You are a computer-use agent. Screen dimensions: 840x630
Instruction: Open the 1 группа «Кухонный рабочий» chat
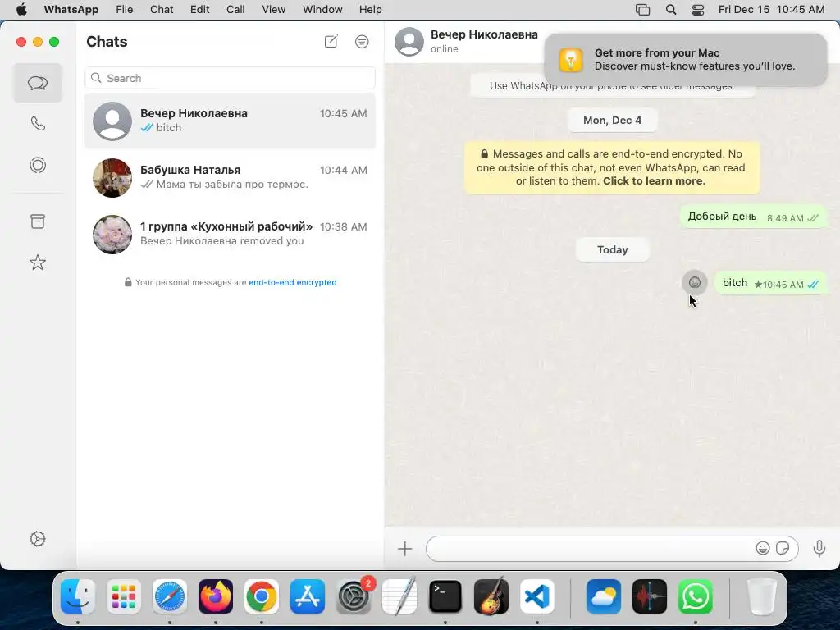point(230,234)
